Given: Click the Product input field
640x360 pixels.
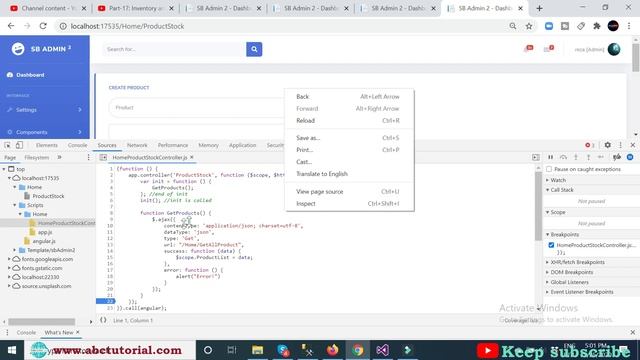Looking at the screenshot, I should (197, 108).
